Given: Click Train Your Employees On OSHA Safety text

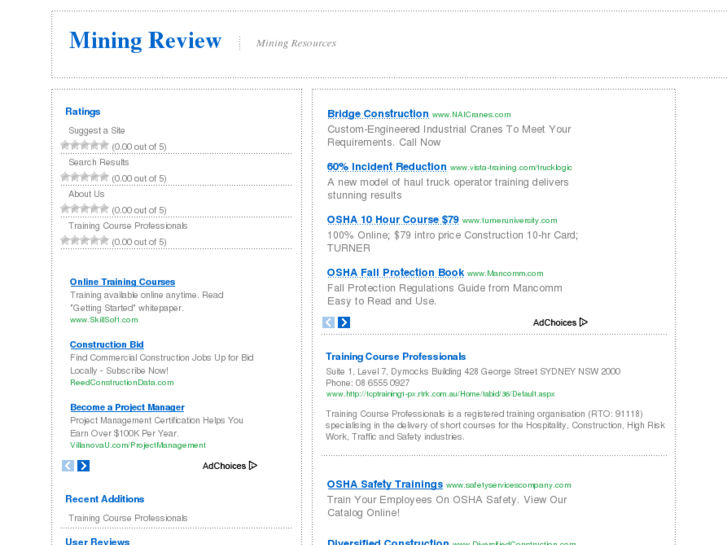Looking at the screenshot, I should coord(447,506).
